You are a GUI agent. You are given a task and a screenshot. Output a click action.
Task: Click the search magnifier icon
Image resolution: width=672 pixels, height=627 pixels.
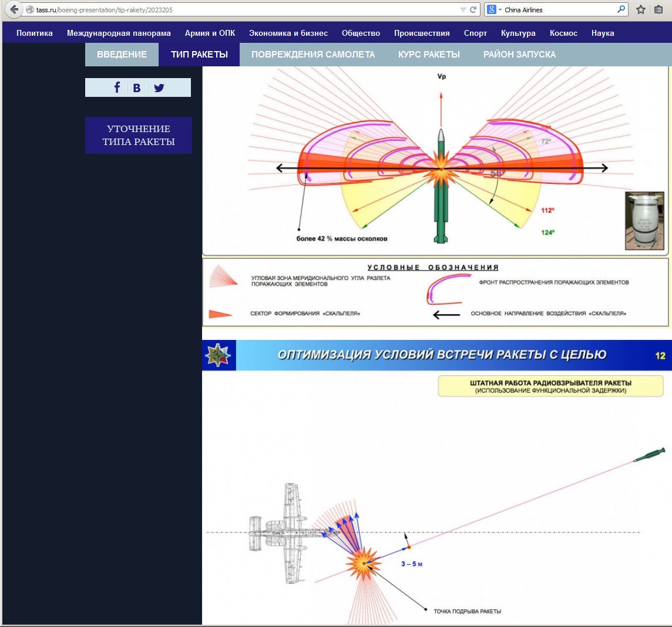pos(621,10)
